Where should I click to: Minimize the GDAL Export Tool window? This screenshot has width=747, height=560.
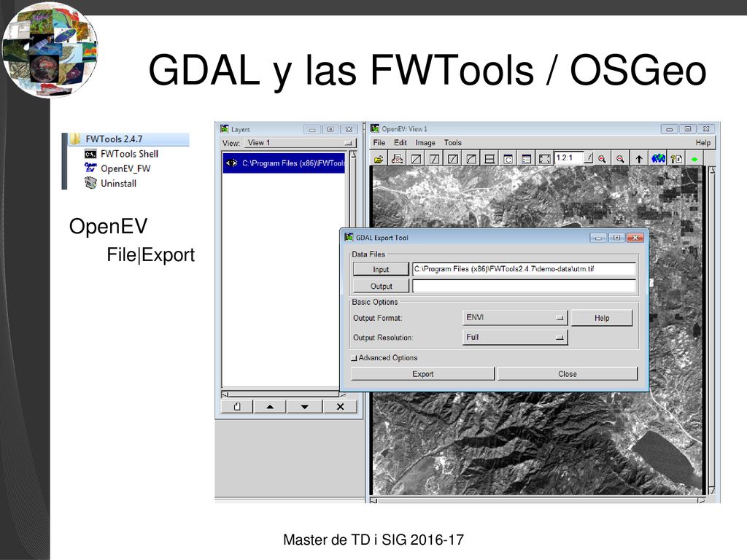(x=598, y=237)
